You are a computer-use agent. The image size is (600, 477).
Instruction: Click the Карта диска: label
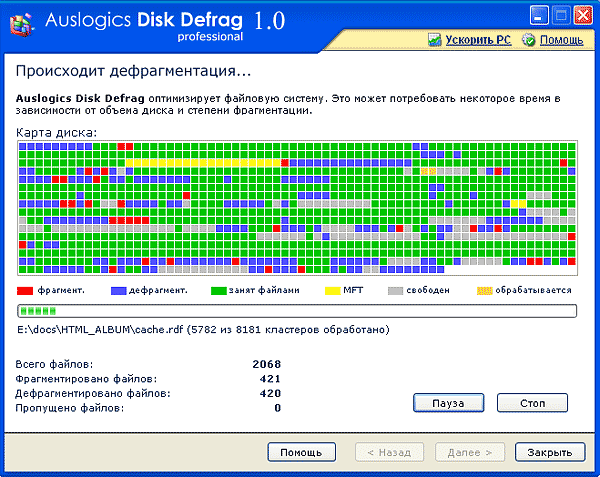coord(56,133)
